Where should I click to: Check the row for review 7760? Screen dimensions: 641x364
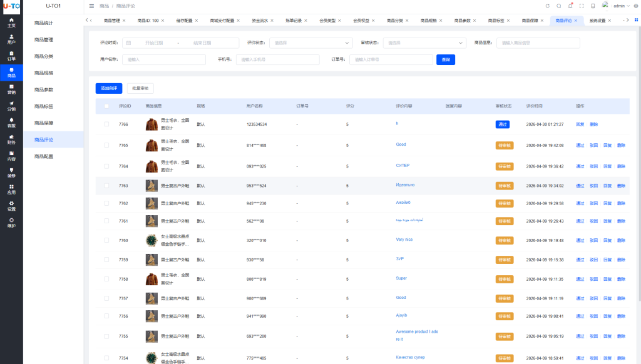(106, 241)
